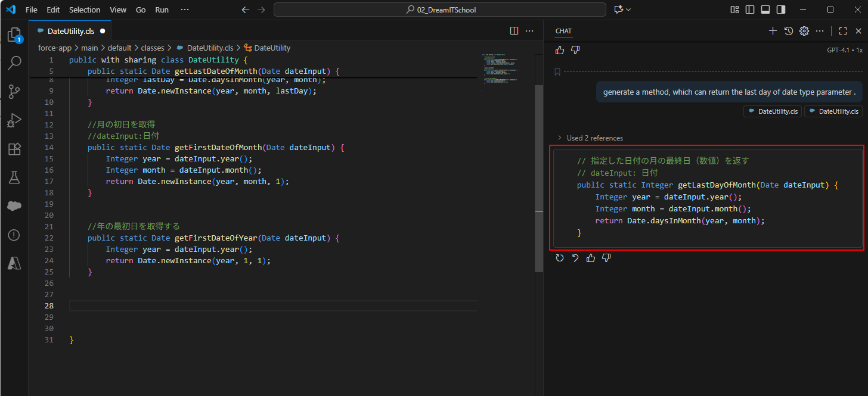Screen dimensions: 868x396
Task: Open the Selection menu
Action: click(x=85, y=10)
